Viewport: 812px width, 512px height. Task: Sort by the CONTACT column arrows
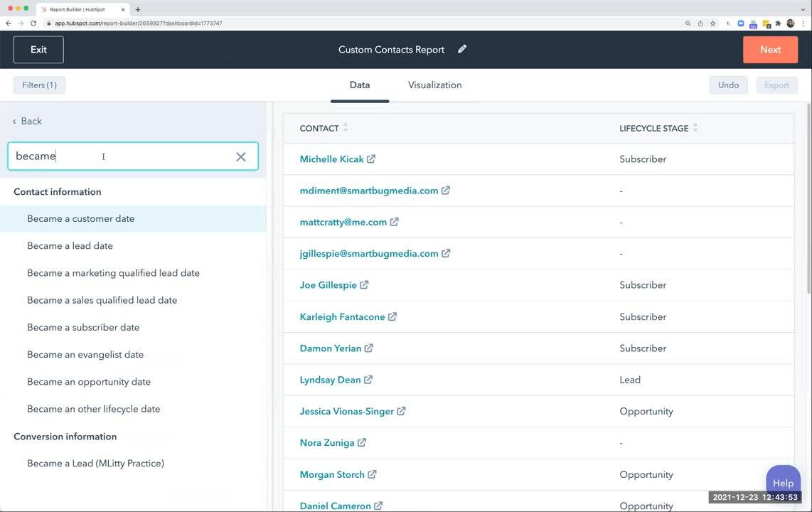(346, 127)
